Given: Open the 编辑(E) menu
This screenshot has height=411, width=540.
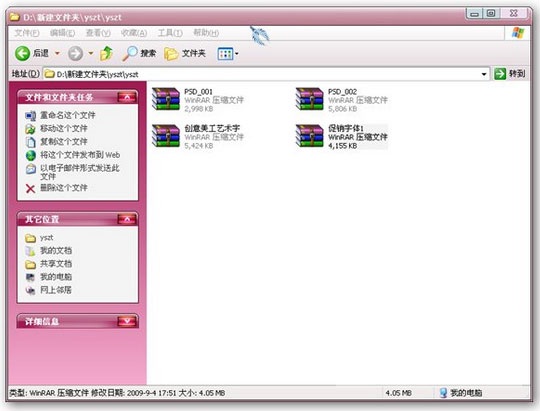Looking at the screenshot, I should tap(62, 33).
